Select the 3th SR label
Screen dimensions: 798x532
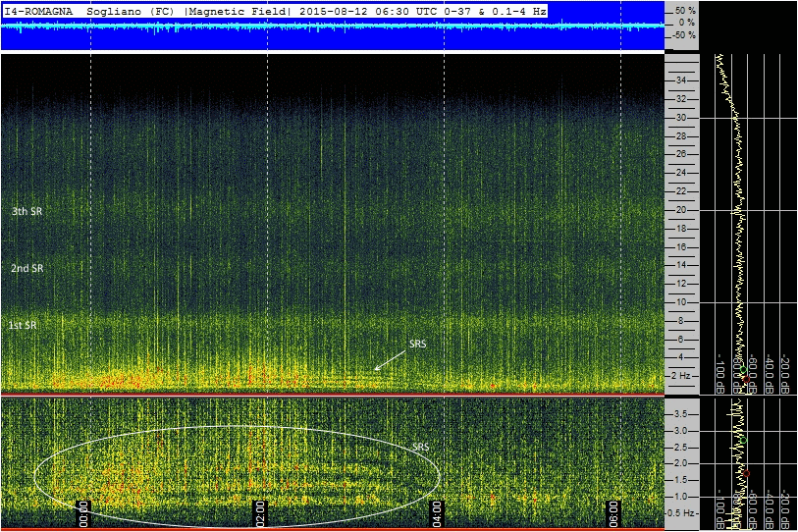(27, 211)
